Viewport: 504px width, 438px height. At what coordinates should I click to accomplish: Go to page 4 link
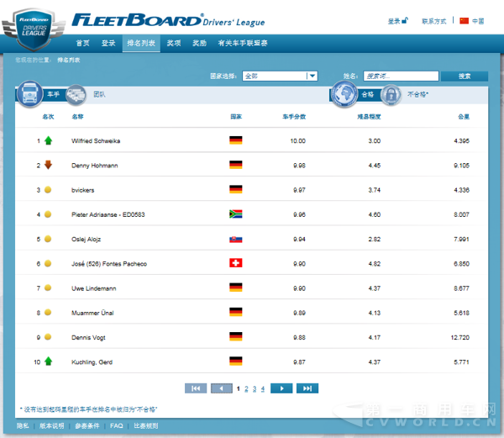tap(263, 388)
